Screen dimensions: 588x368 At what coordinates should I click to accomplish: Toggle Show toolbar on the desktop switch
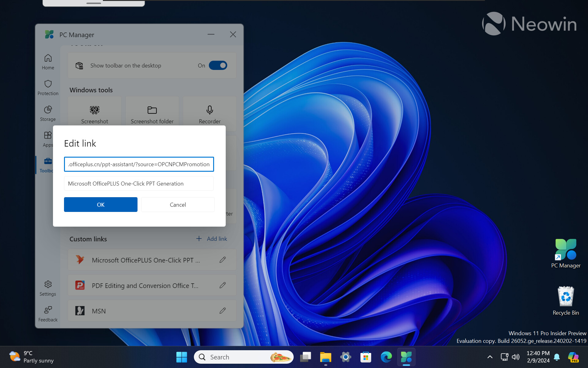[218, 65]
